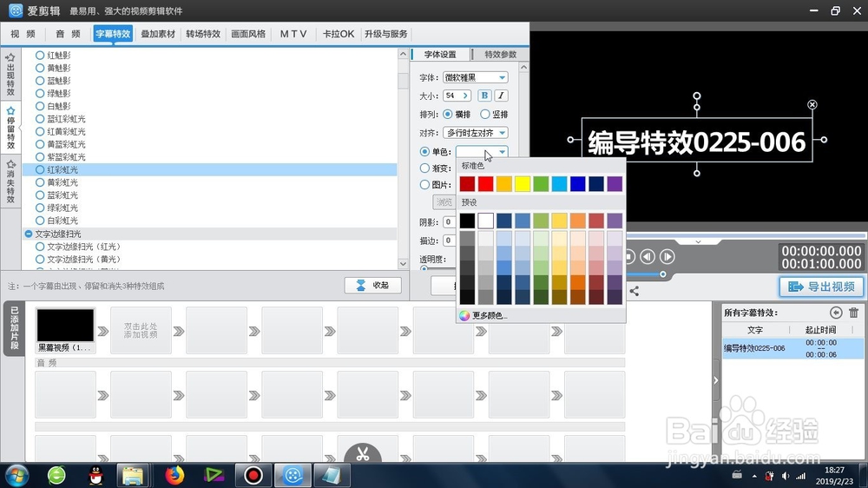Show hidden tray icons arrow
Viewport: 868px width, 488px height.
[x=754, y=476]
